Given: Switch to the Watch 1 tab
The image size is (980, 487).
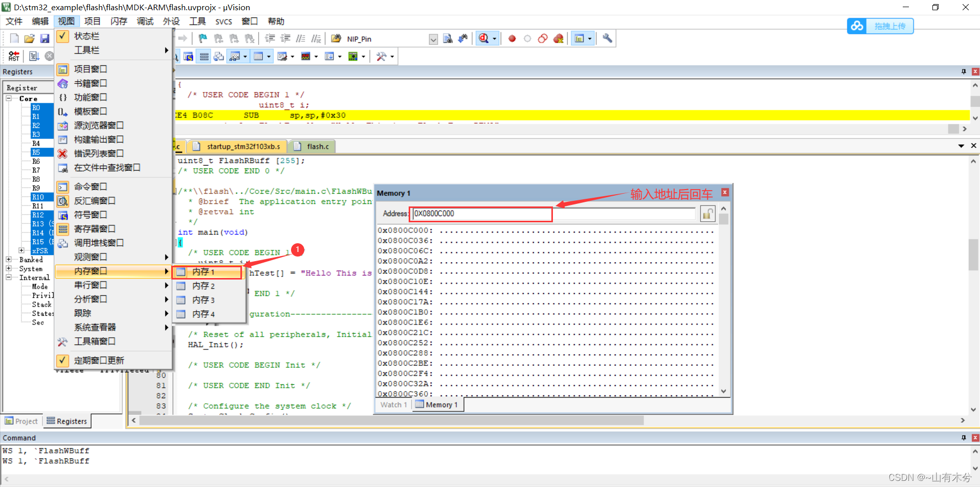Looking at the screenshot, I should coord(393,405).
